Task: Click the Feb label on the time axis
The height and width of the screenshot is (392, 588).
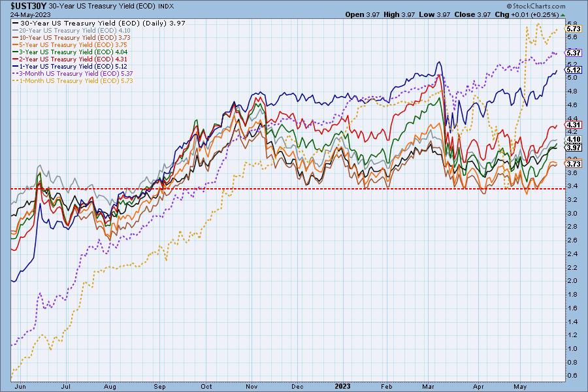Action: [386, 386]
